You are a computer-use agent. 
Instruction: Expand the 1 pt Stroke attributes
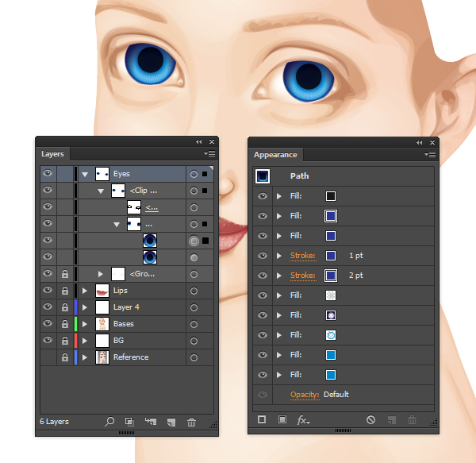click(279, 256)
